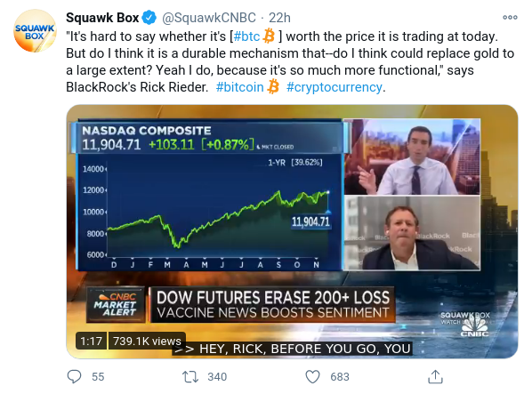Click the #btc hashtag link
This screenshot has height=394, width=532.
(246, 36)
